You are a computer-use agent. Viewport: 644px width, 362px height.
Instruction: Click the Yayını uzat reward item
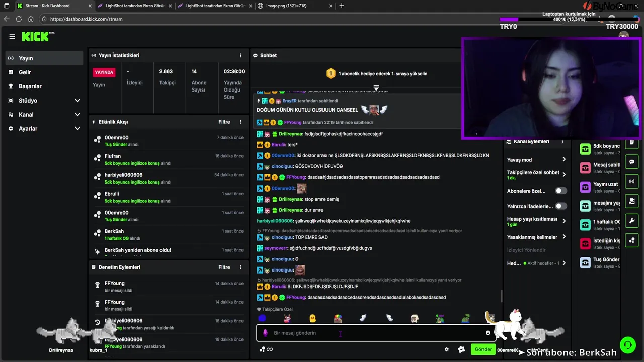click(600, 187)
